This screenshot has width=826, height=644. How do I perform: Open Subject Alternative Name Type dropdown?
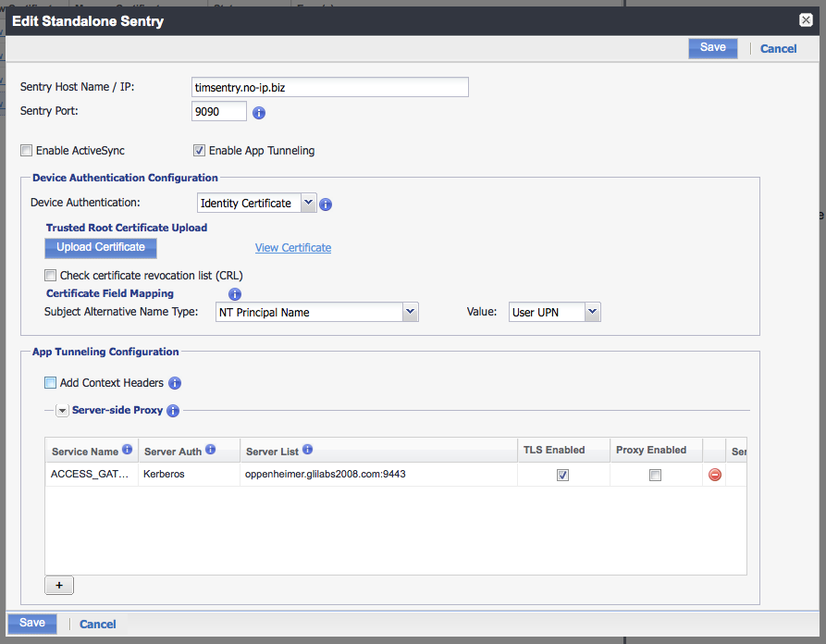(316, 313)
